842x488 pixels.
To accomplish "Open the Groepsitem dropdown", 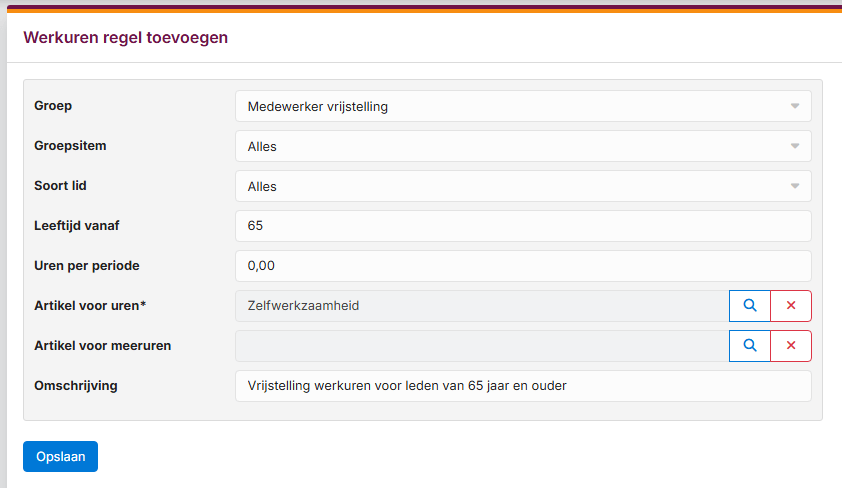I will click(x=523, y=146).
